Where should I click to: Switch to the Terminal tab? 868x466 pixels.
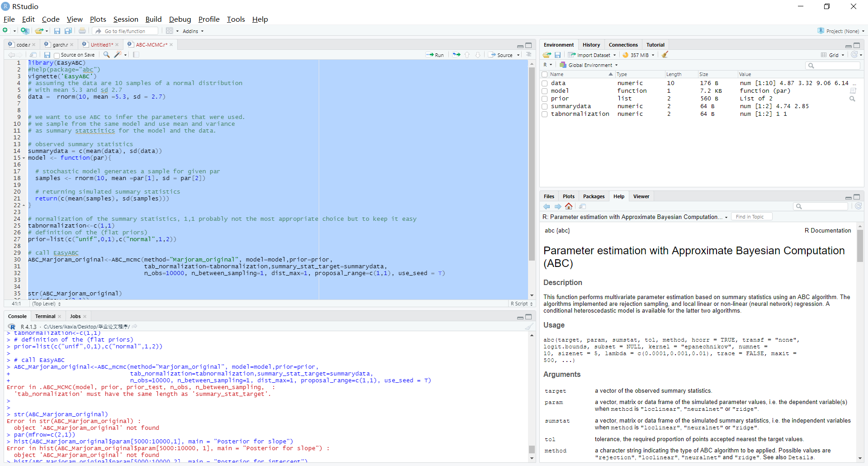coord(45,316)
